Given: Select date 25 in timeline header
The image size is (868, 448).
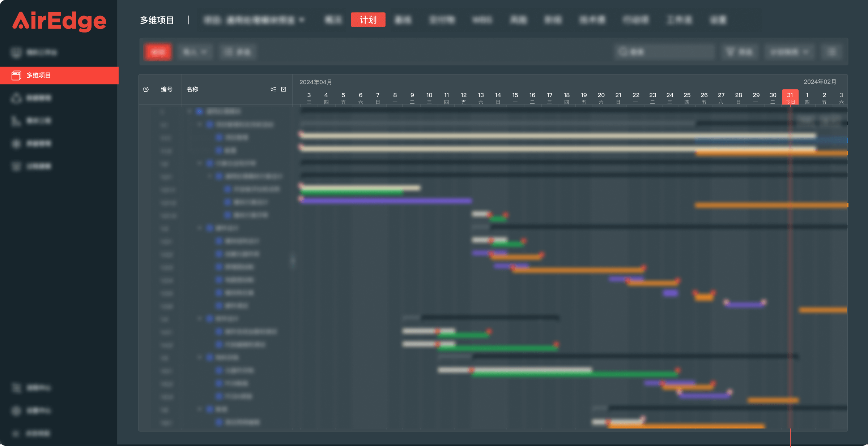Looking at the screenshot, I should pos(687,98).
